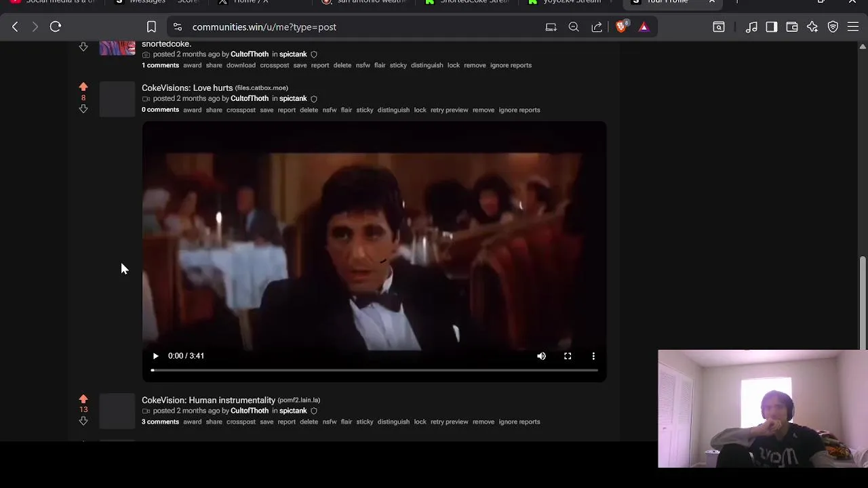This screenshot has height=488, width=868.
Task: Click the browser forward arrow
Action: (x=35, y=27)
